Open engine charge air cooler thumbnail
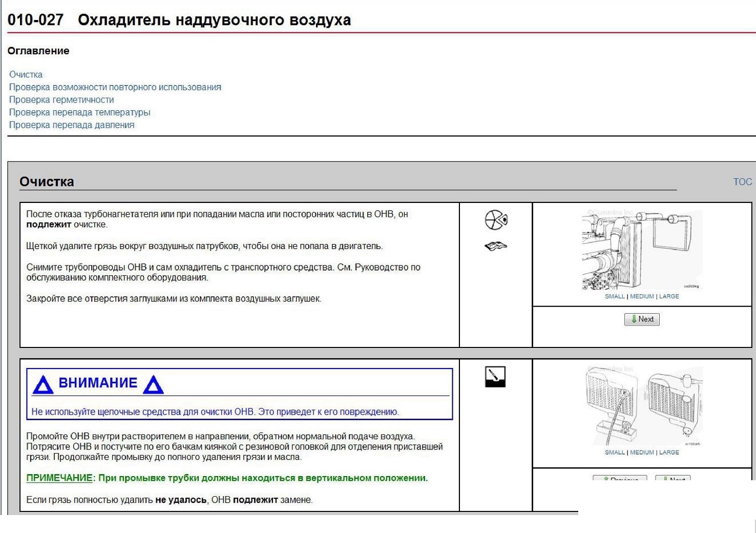 tap(642, 250)
